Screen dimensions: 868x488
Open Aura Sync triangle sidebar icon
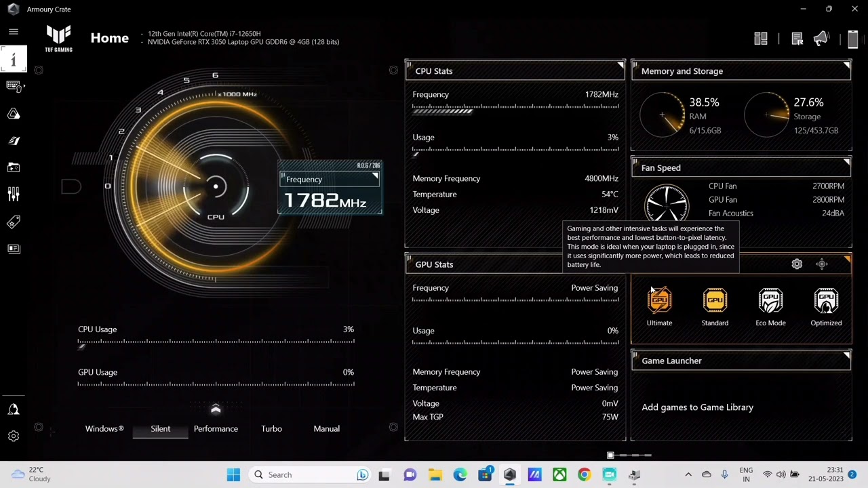point(13,114)
